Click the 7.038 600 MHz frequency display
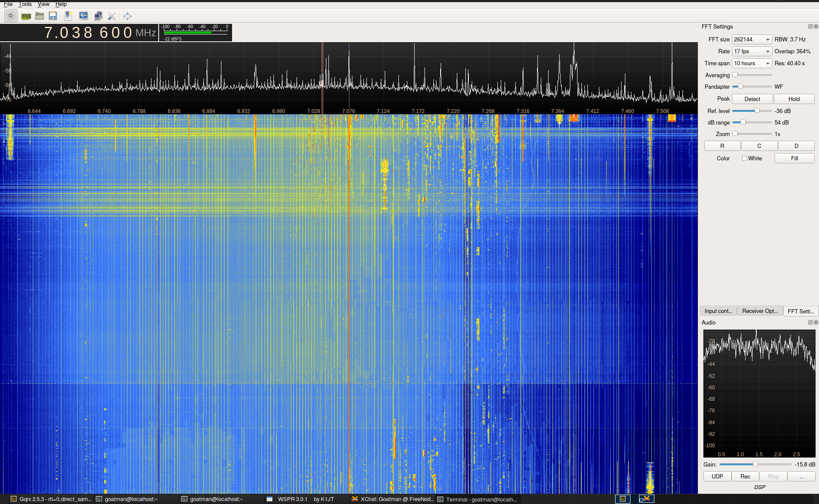Viewport: 819px width, 504px height. [x=79, y=33]
